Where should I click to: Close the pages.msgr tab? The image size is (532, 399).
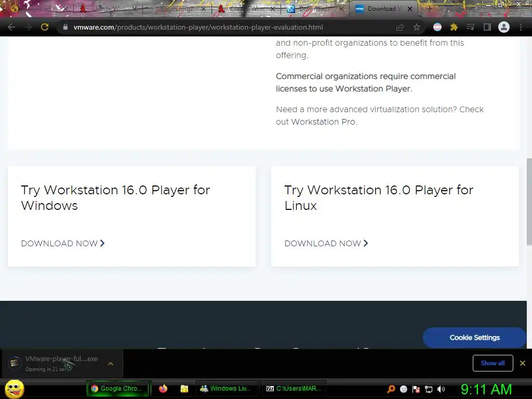click(203, 9)
